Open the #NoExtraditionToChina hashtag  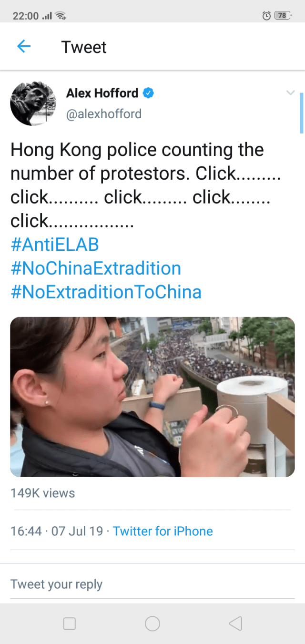pos(106,292)
